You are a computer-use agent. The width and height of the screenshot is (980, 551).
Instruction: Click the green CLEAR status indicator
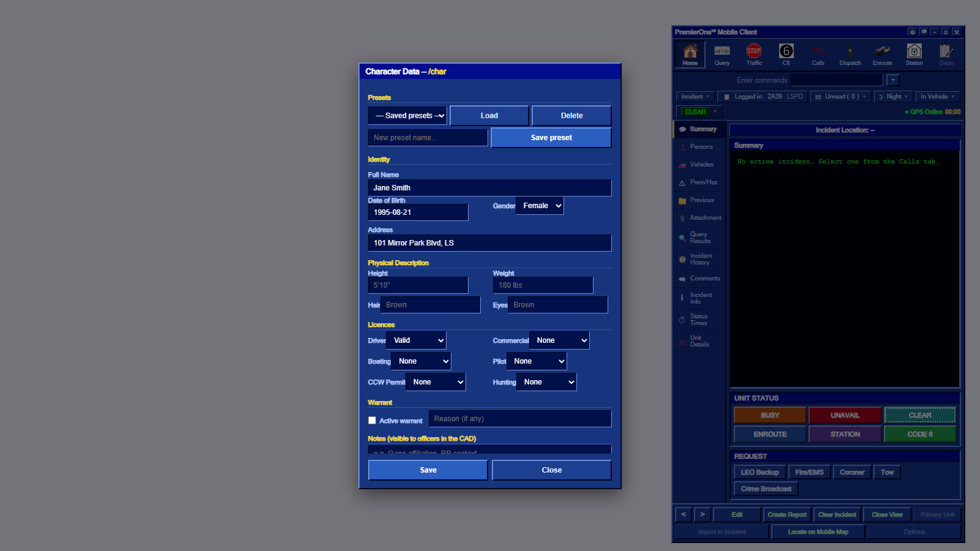(695, 112)
